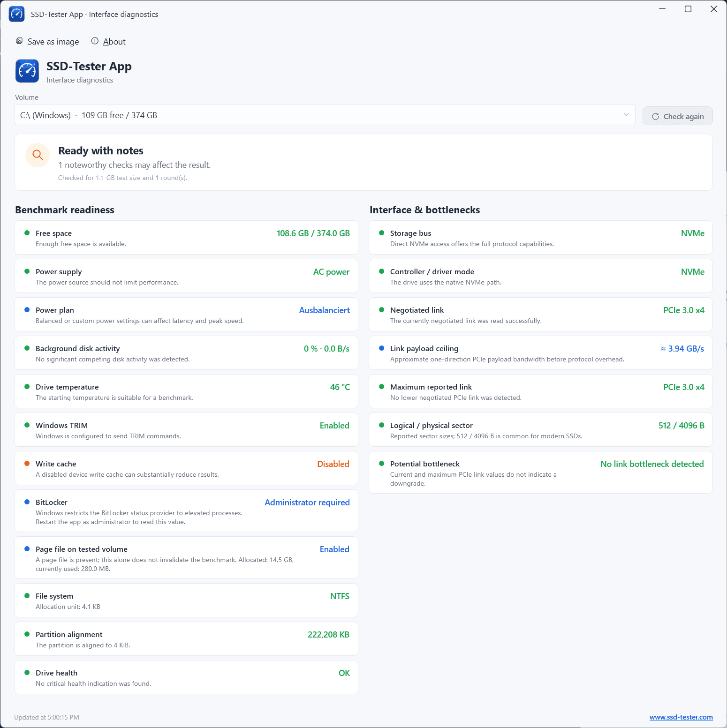The width and height of the screenshot is (727, 728).
Task: Click the green dot beside Windows TRIM
Action: coord(27,425)
